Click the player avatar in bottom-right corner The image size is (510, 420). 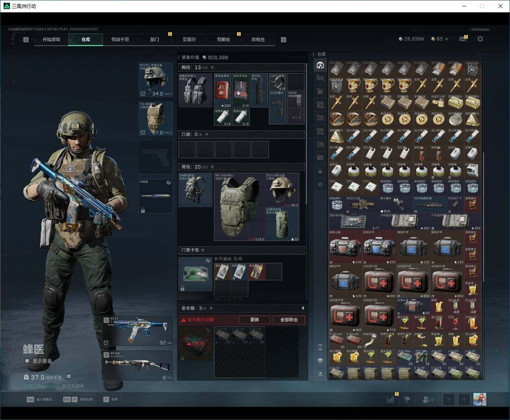(479, 399)
